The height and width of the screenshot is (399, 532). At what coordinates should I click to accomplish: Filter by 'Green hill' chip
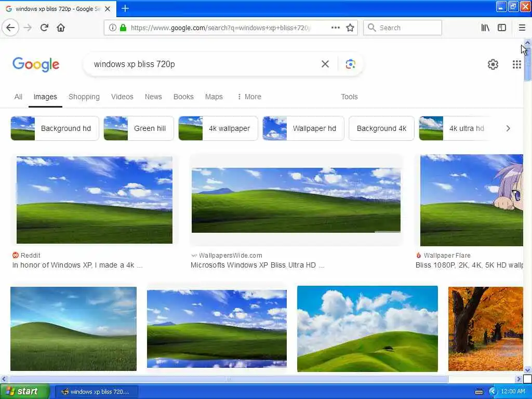[138, 128]
